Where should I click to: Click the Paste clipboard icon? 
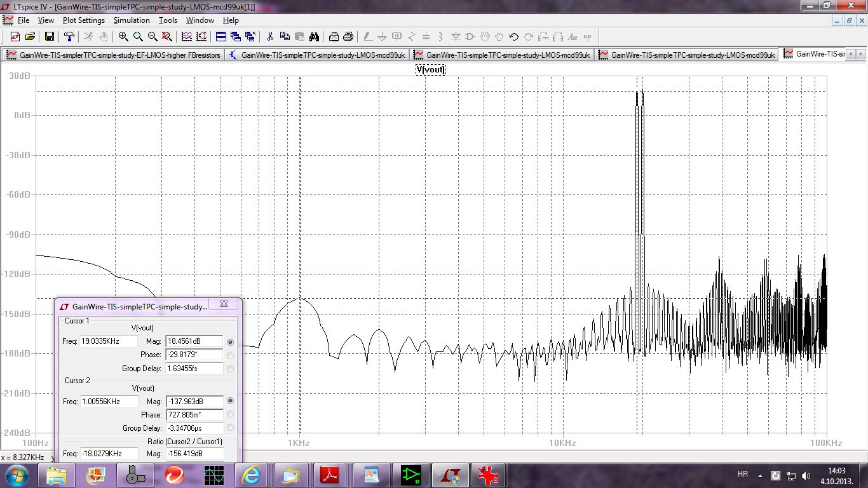pos(299,37)
